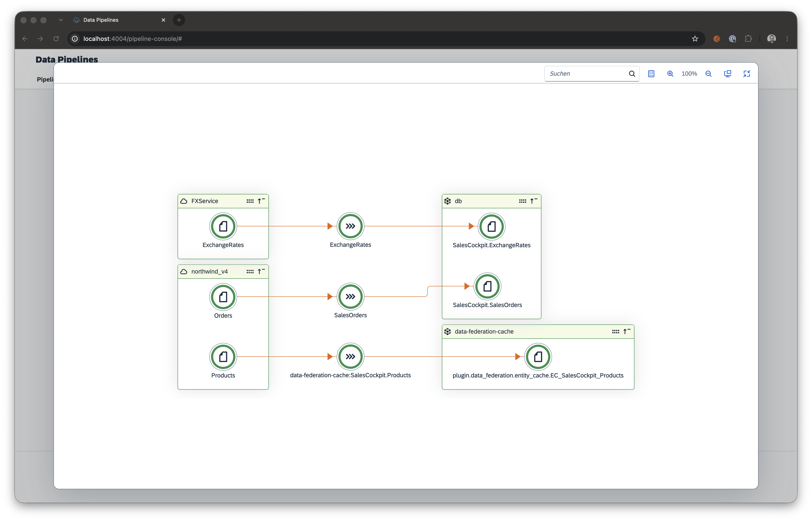The height and width of the screenshot is (521, 812).
Task: Bookmark this page with the star icon
Action: click(x=695, y=38)
